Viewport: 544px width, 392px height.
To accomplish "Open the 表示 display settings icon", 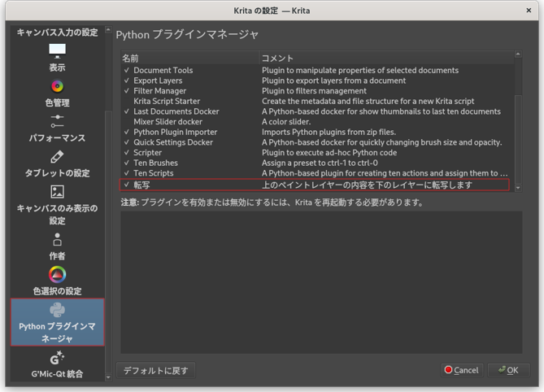I will [57, 51].
